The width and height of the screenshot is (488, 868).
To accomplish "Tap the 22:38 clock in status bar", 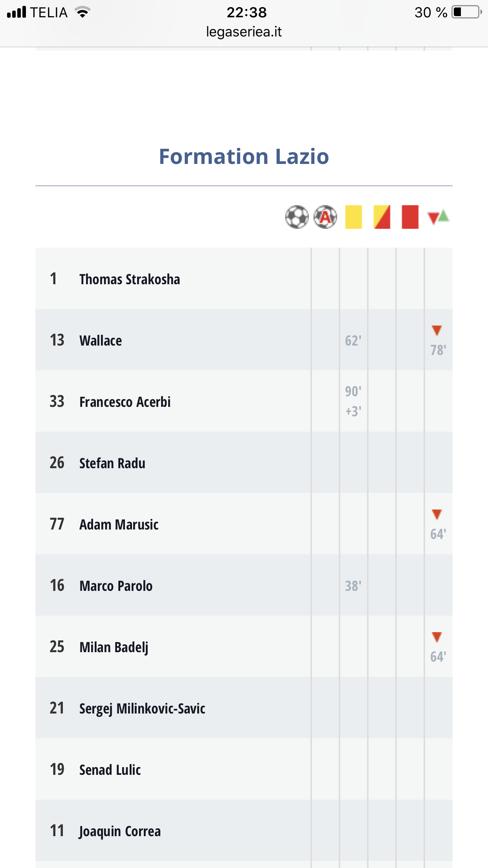I will (247, 12).
